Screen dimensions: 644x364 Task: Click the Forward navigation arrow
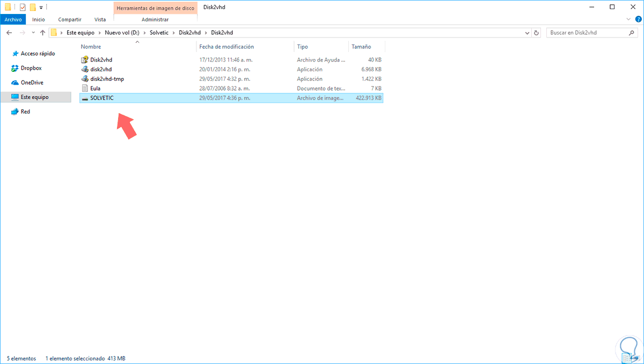pyautogui.click(x=22, y=33)
